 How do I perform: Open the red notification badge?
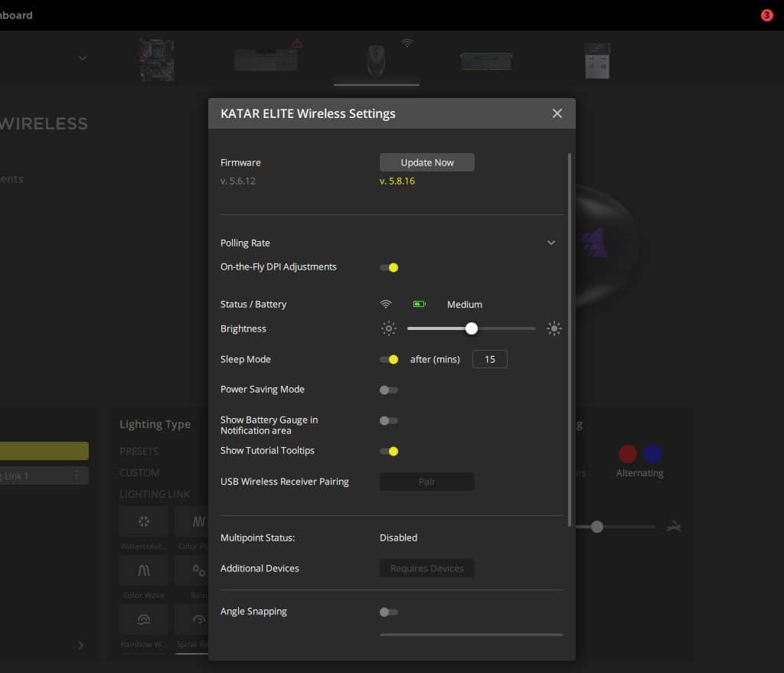[x=766, y=15]
